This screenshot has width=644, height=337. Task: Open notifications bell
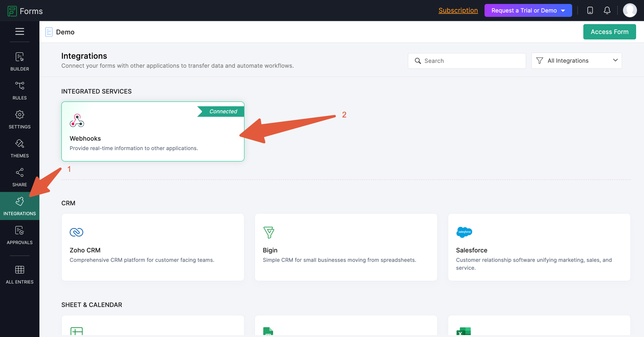[x=607, y=11]
